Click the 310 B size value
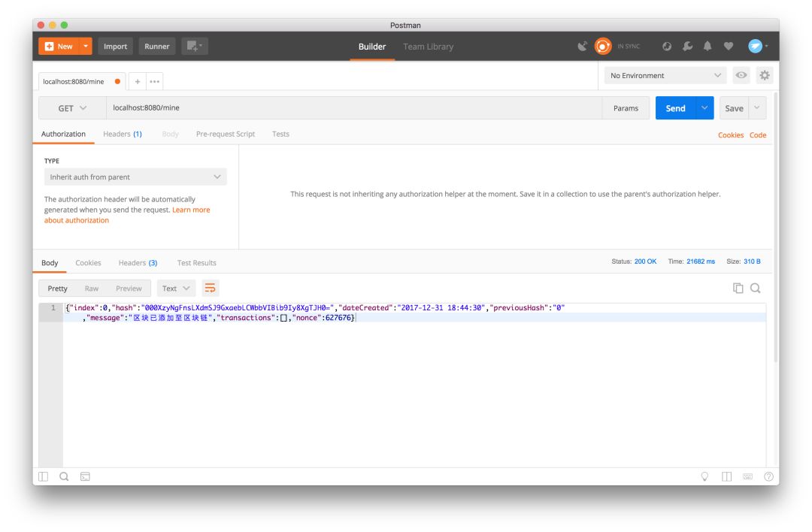The image size is (812, 532). 752,261
